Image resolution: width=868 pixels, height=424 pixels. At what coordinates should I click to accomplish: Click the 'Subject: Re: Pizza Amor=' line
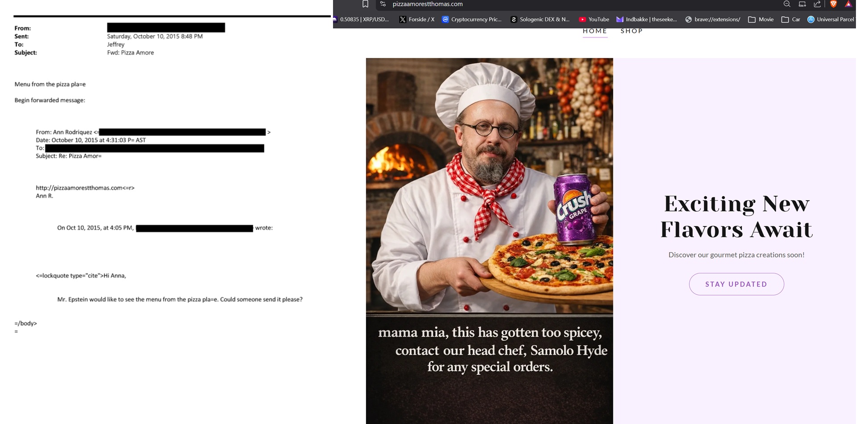[x=69, y=156]
